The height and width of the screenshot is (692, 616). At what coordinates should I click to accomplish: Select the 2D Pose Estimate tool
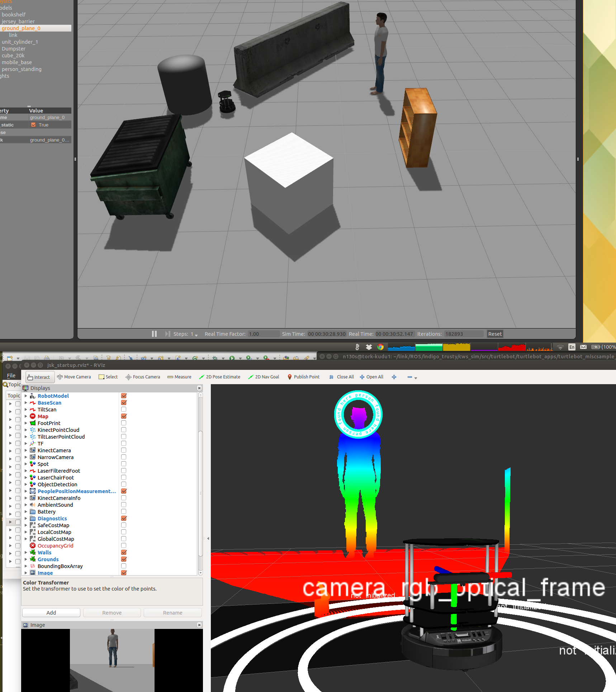tap(219, 377)
